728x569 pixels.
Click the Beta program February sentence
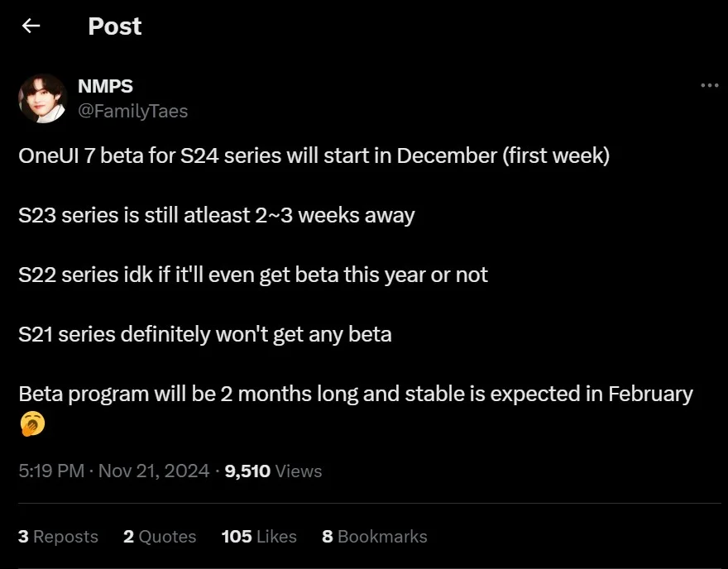click(x=356, y=394)
